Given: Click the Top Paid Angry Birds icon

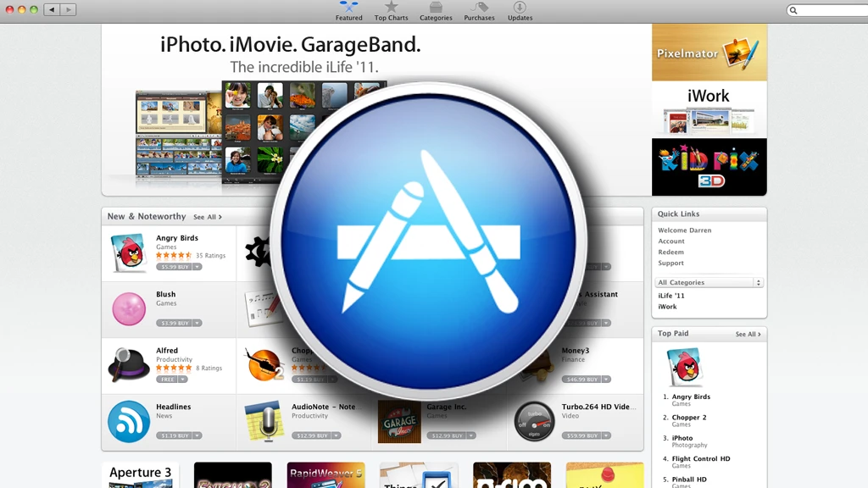Looking at the screenshot, I should tap(685, 367).
